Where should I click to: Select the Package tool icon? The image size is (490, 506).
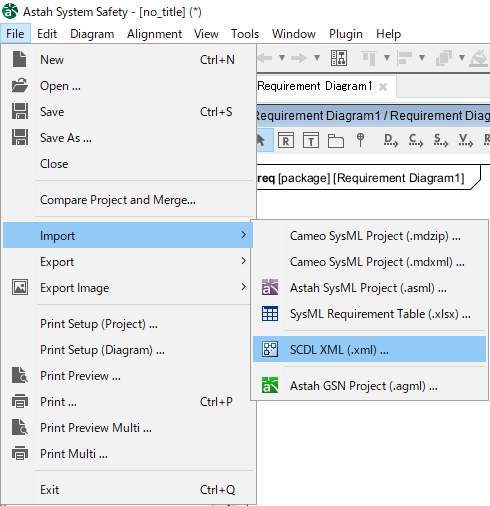(336, 140)
